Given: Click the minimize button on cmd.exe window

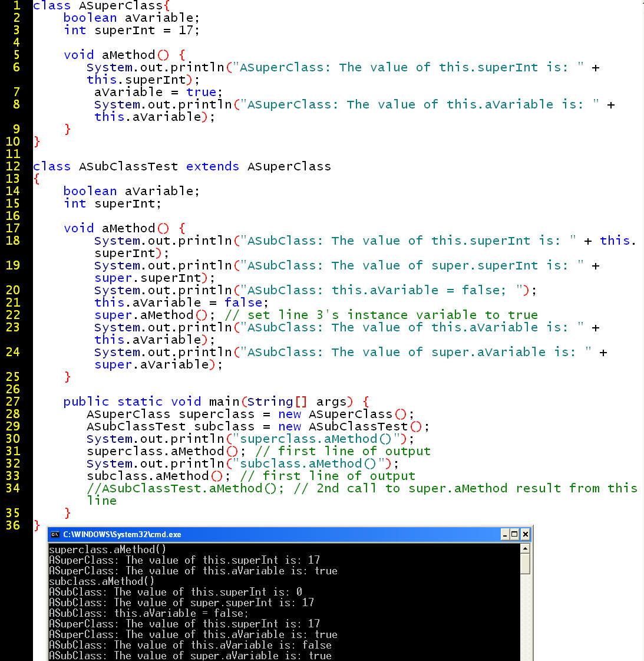Looking at the screenshot, I should click(x=505, y=534).
